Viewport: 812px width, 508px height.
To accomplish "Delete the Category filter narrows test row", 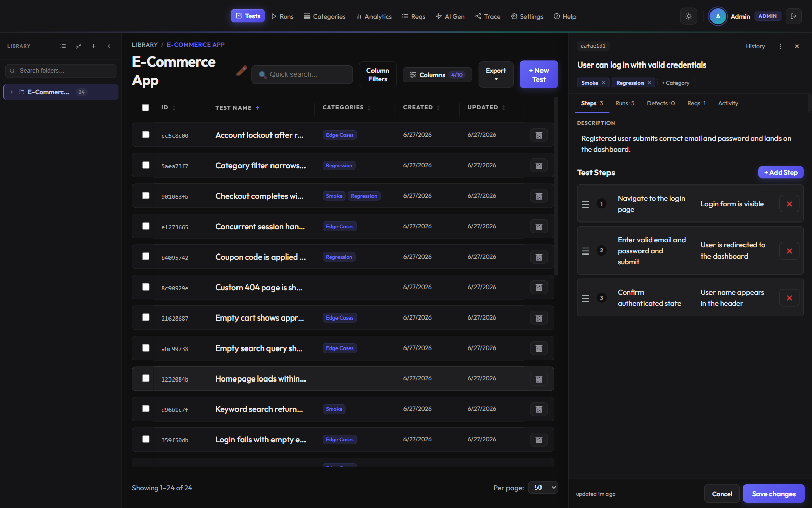I will [539, 166].
